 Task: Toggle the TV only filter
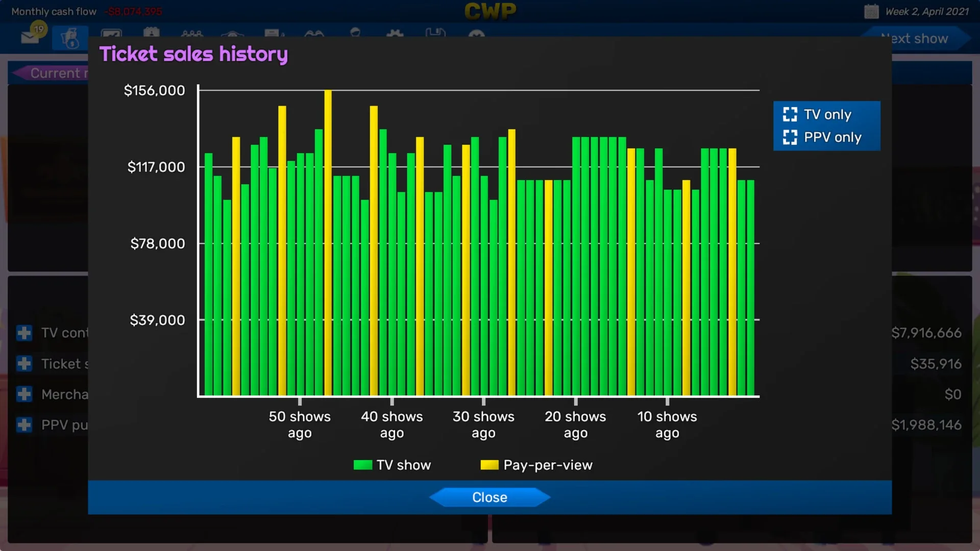(790, 114)
